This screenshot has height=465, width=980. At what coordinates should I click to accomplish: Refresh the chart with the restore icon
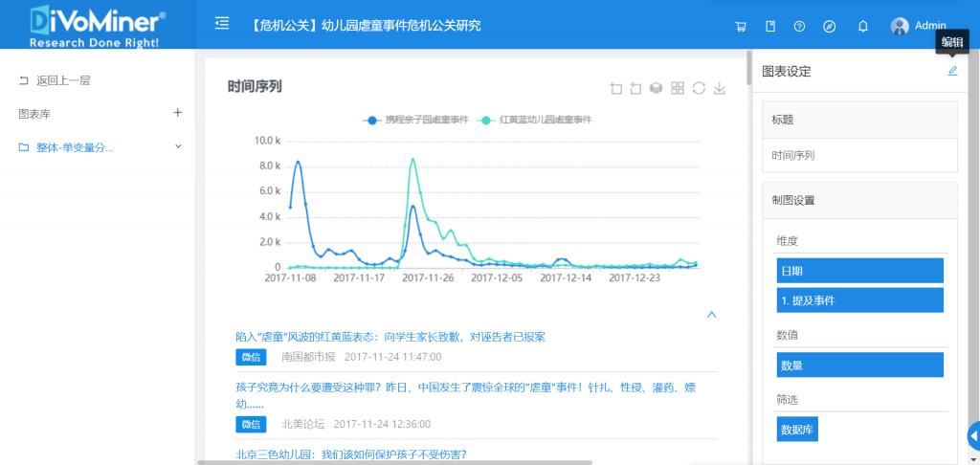[699, 88]
